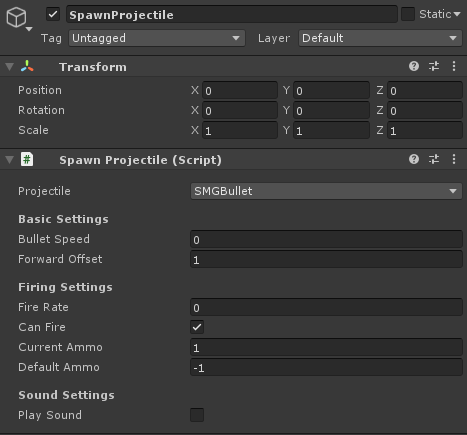Screen dimensions: 467x435
Task: Open Transform component more options menu
Action: 454,66
